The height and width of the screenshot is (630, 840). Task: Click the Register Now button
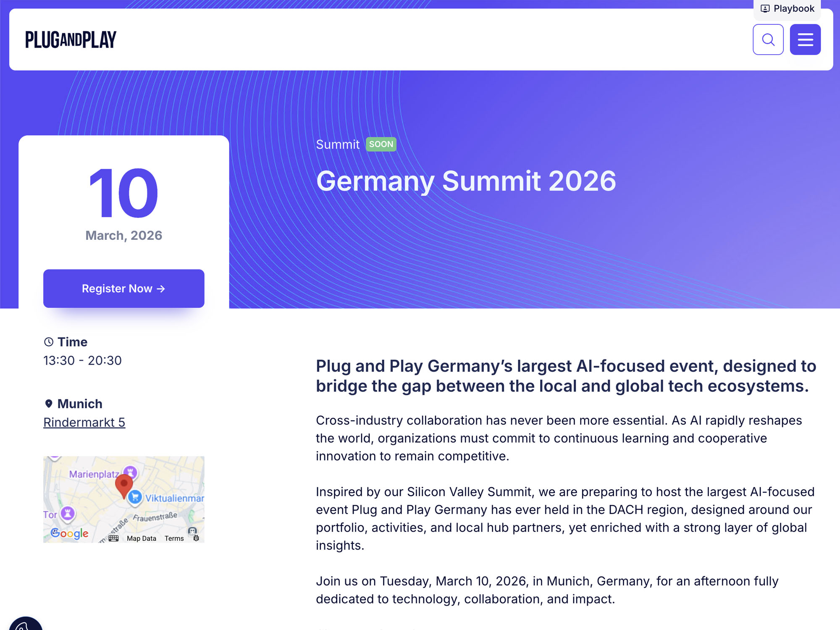tap(123, 289)
